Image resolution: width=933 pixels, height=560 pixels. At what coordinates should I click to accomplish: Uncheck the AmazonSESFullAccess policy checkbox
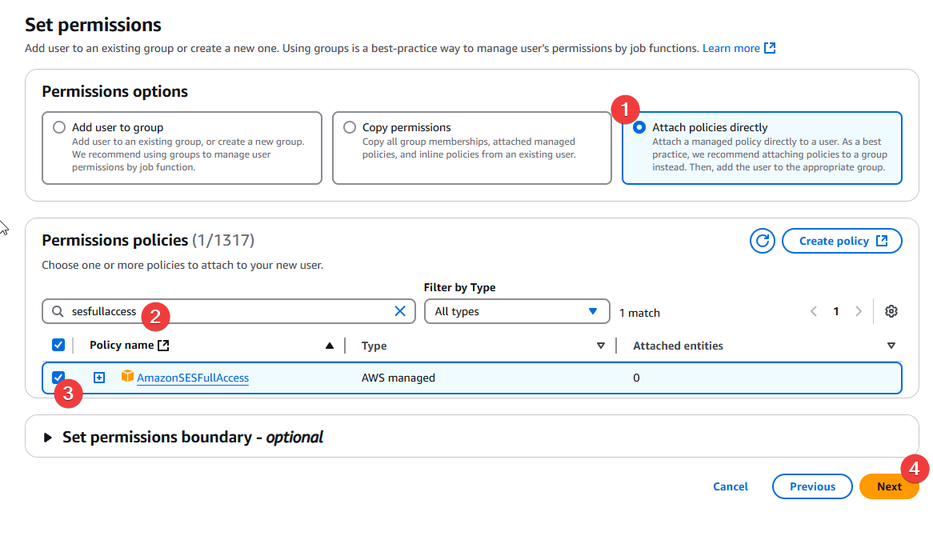(x=58, y=378)
